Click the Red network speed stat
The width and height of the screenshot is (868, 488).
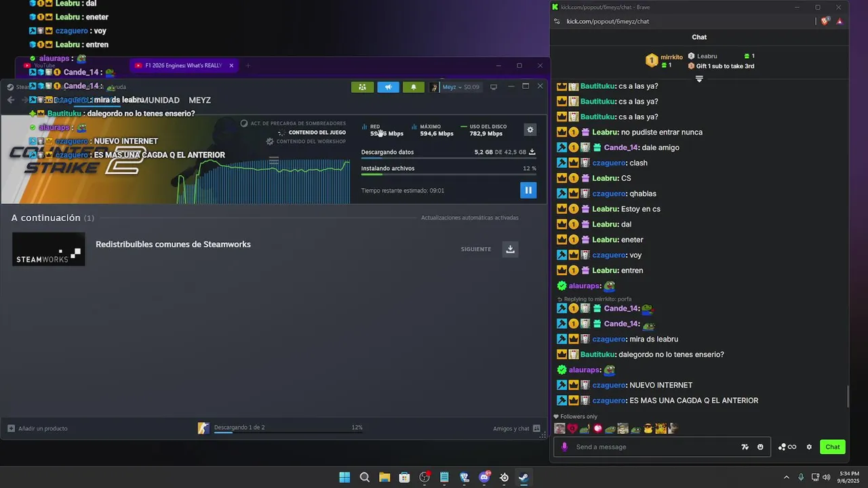pyautogui.click(x=383, y=130)
